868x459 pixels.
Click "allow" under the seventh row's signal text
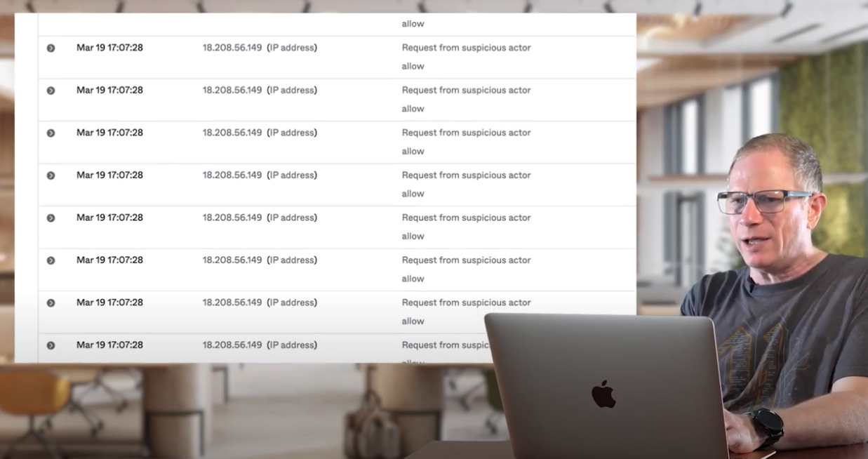click(413, 321)
